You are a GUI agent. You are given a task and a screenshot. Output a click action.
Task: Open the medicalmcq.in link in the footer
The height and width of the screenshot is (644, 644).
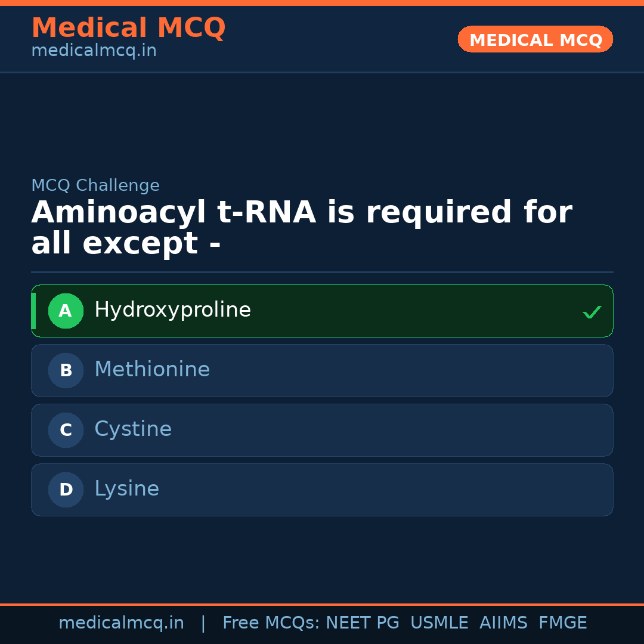[x=121, y=623]
